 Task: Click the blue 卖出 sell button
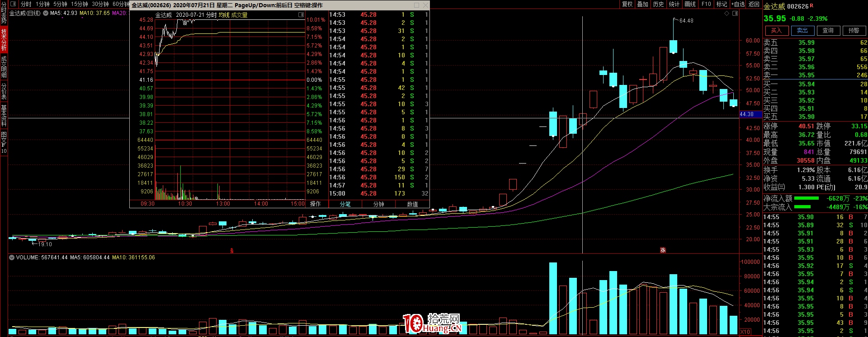[x=802, y=31]
